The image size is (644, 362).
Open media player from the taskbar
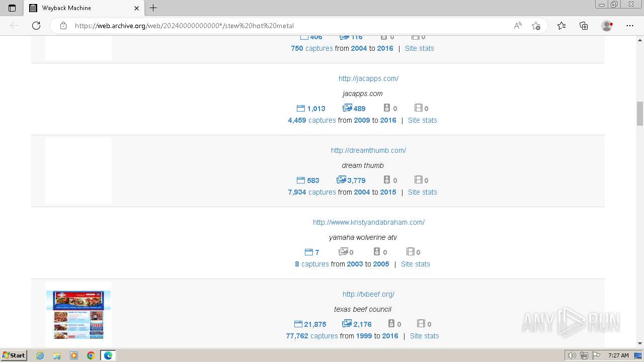pos(74,355)
